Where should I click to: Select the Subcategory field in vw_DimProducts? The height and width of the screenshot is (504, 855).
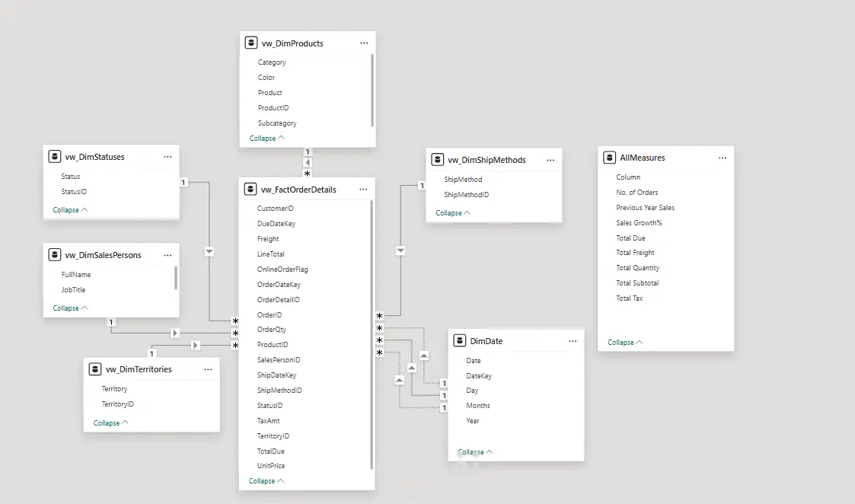pos(277,123)
